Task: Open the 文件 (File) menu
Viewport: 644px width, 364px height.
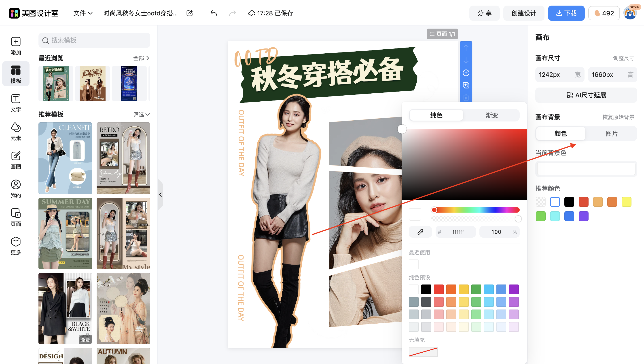Action: tap(83, 13)
